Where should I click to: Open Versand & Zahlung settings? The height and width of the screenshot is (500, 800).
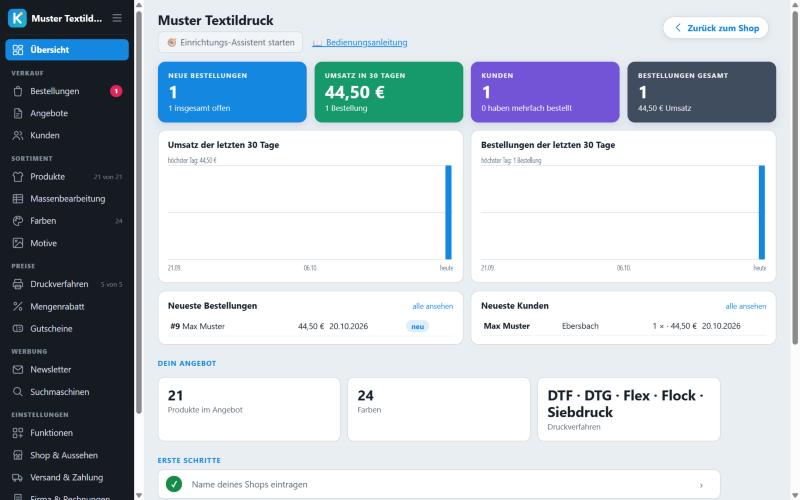point(67,478)
